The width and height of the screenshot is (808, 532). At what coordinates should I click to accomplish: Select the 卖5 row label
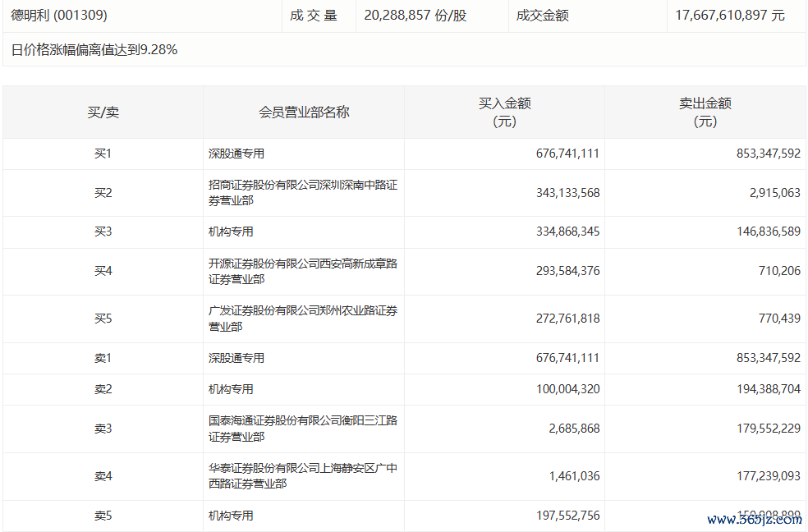point(103,516)
